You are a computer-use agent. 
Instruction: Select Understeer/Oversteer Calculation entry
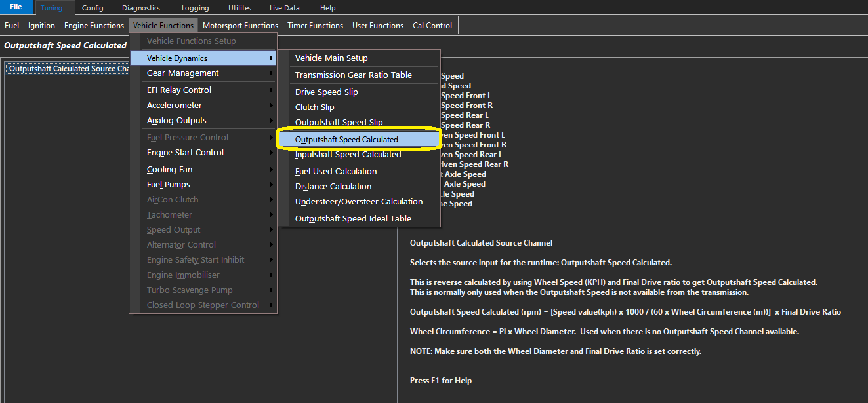[358, 202]
